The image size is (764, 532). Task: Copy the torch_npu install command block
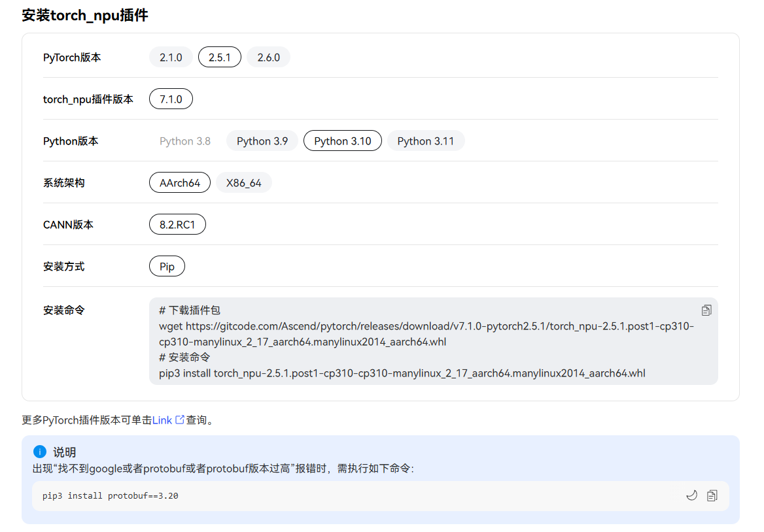pyautogui.click(x=706, y=310)
